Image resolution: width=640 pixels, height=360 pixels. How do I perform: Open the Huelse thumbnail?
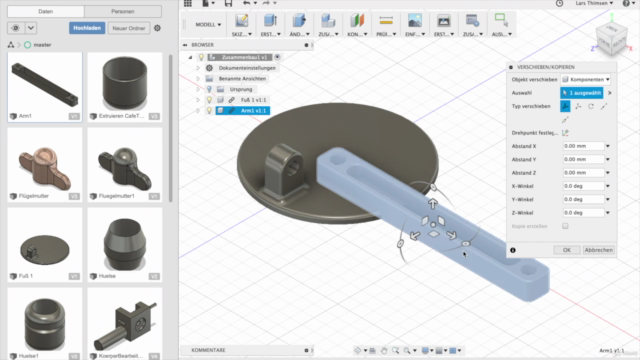coord(125,244)
